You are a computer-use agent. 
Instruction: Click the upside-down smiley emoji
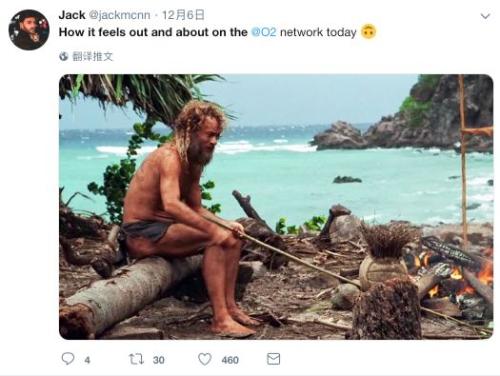369,32
